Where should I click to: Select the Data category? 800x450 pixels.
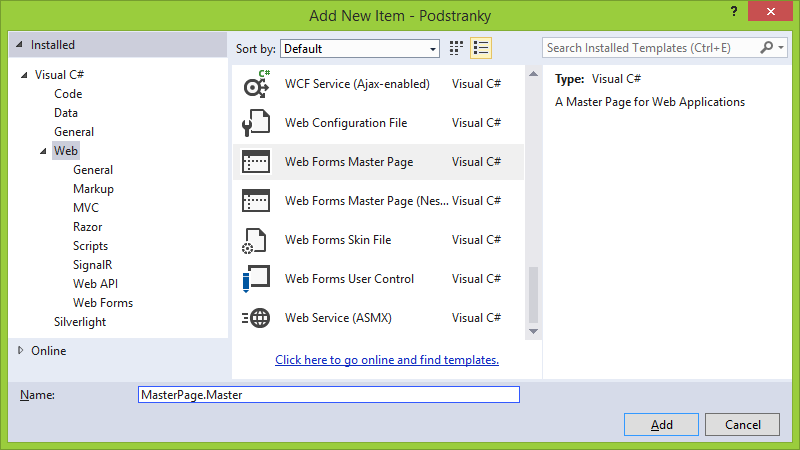(x=66, y=113)
